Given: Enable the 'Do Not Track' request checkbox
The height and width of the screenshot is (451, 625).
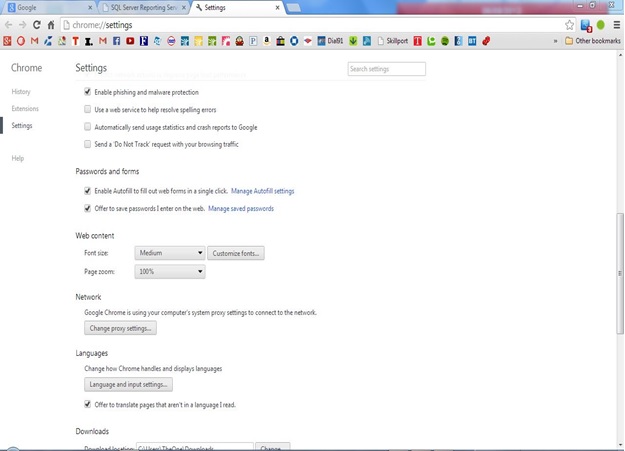Looking at the screenshot, I should 88,144.
